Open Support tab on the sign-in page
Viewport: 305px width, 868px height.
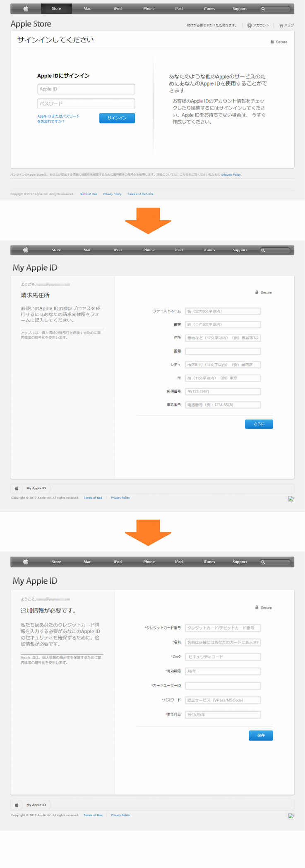[240, 9]
